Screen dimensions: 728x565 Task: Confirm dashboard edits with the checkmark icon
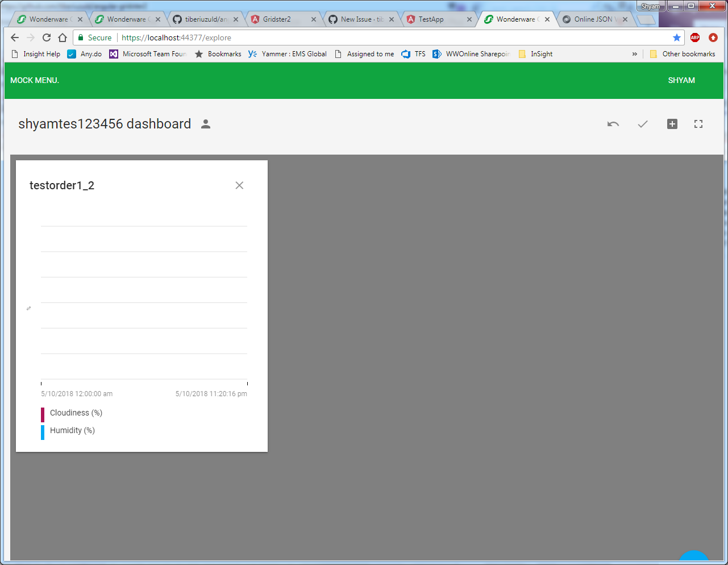point(643,124)
